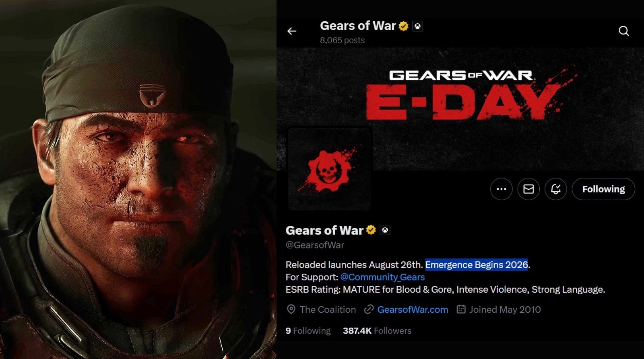Screen dimensions: 644x359
Task: Click the highlighted Emergence Begins 2026 text
Action: (x=477, y=265)
